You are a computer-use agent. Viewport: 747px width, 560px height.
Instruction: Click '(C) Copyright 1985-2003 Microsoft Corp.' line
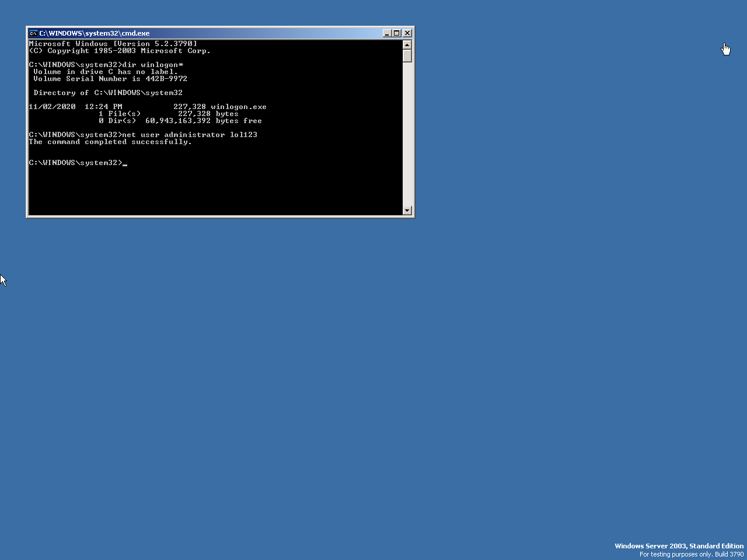120,51
